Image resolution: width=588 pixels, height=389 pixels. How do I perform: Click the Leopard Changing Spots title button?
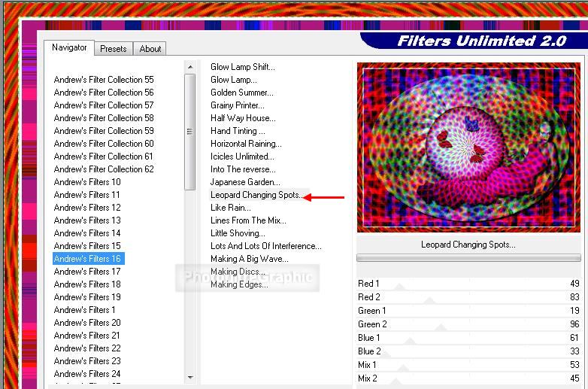tap(468, 245)
